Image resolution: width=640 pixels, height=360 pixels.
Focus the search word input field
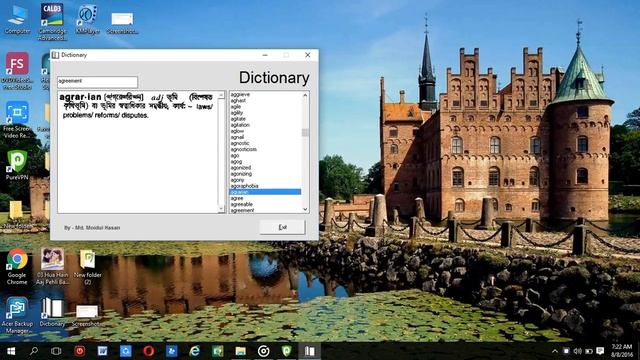tap(98, 82)
